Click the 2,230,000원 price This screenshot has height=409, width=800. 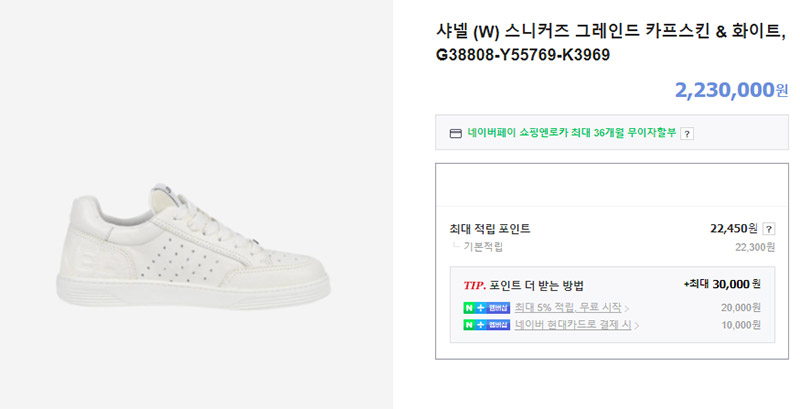pyautogui.click(x=732, y=90)
